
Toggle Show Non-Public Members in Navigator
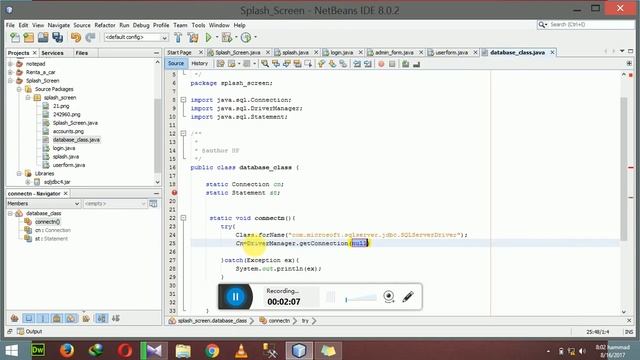(x=57, y=318)
